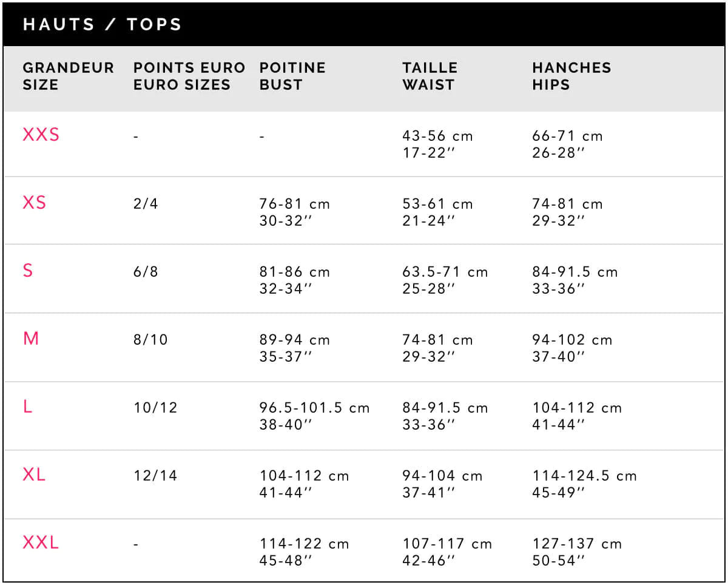Click the 96.5-101.5 cm bust measurement
Viewport: 728px width, 585px height.
pyautogui.click(x=314, y=408)
